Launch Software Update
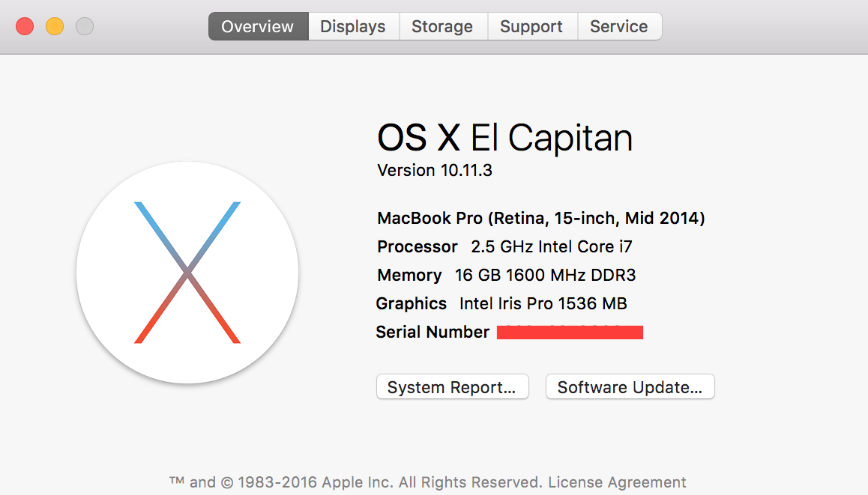The image size is (868, 495). (630, 387)
